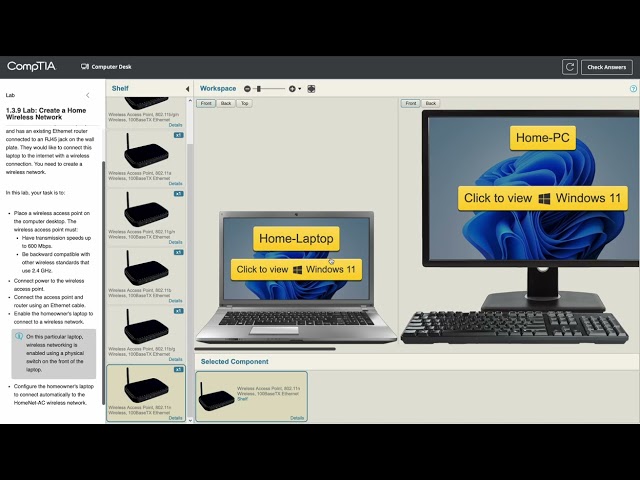Click the info icon in lab note box
This screenshot has height=480, width=640.
point(19,337)
